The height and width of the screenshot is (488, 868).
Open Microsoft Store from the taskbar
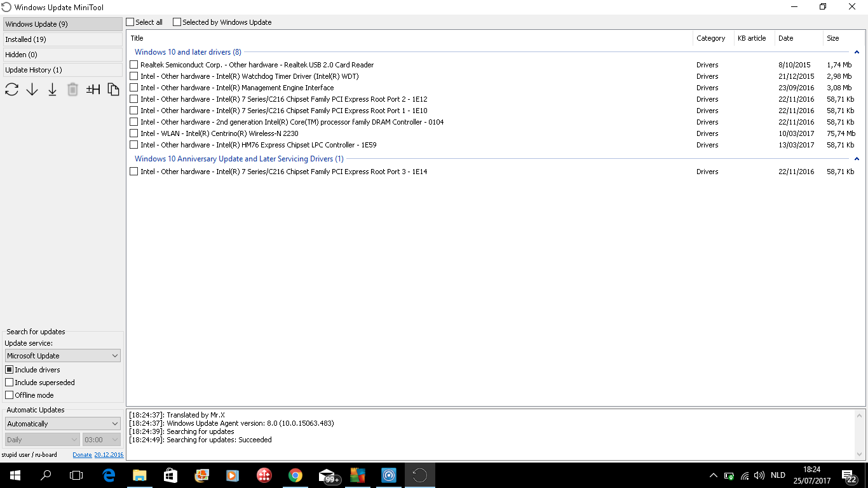click(170, 475)
